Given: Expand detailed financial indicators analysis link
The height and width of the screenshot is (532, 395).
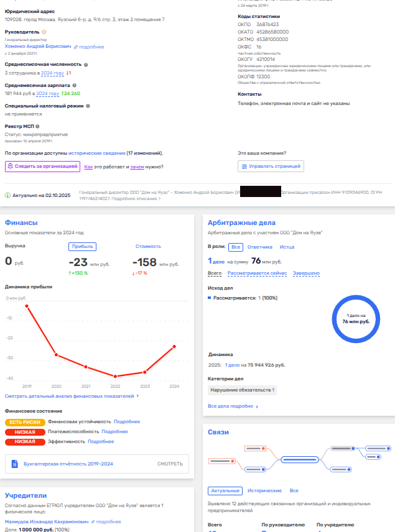Looking at the screenshot, I should [x=72, y=395].
